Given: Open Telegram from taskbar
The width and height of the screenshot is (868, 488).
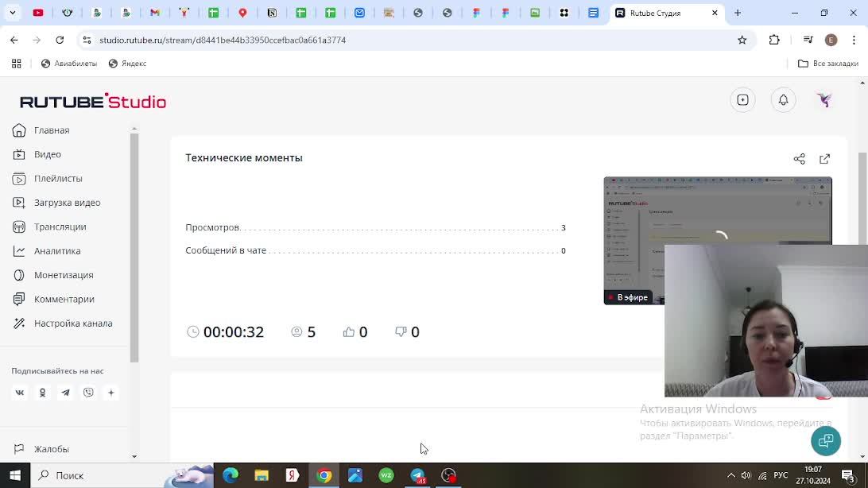Looking at the screenshot, I should click(417, 475).
